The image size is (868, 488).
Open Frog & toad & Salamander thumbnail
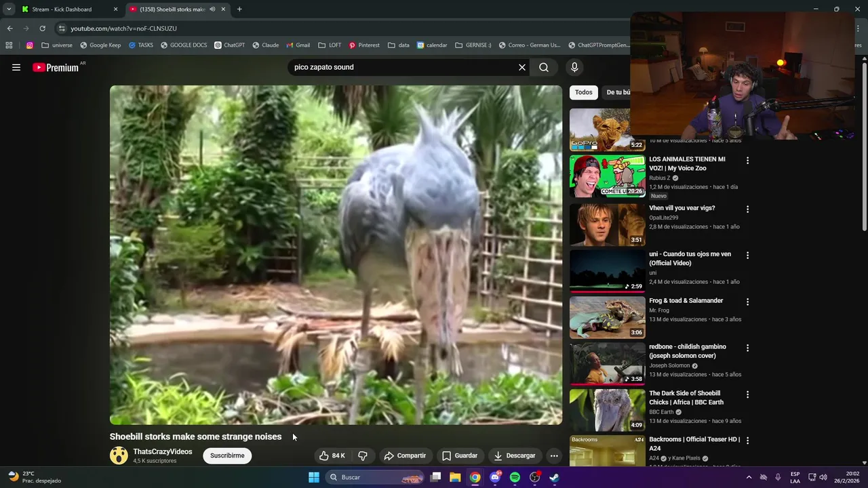pos(607,317)
